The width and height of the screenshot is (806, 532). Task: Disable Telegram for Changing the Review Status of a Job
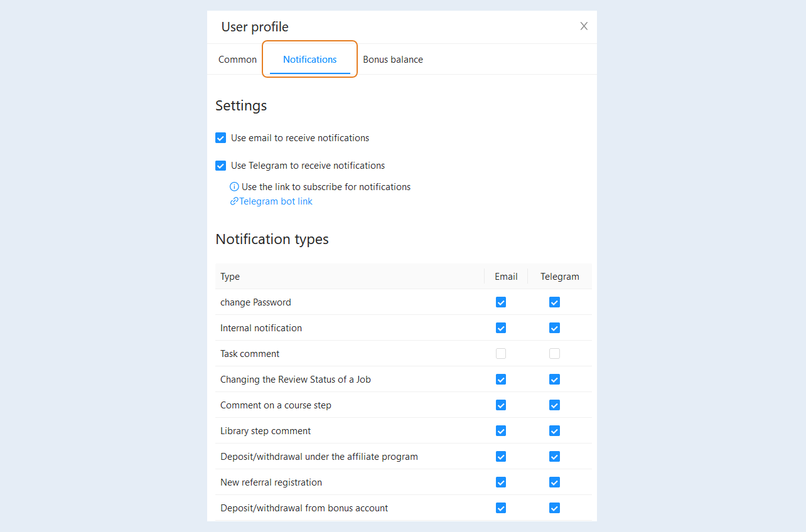(554, 380)
